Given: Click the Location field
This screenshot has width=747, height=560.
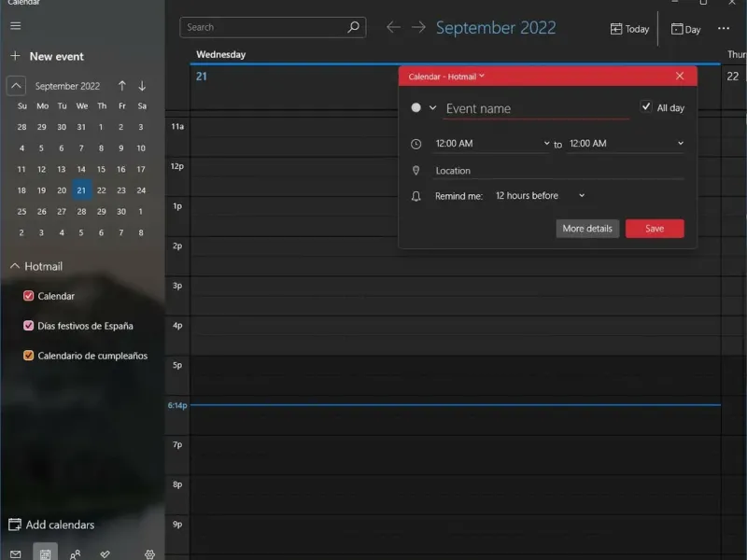Looking at the screenshot, I should (x=558, y=171).
